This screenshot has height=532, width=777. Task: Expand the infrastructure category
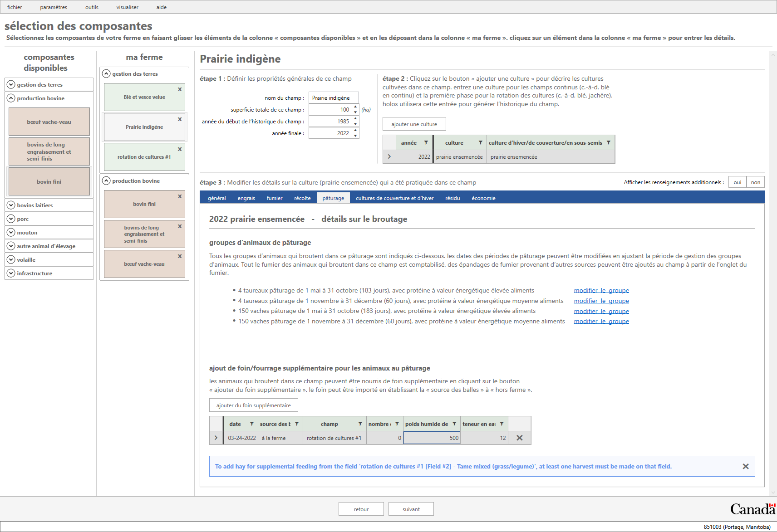pyautogui.click(x=11, y=273)
